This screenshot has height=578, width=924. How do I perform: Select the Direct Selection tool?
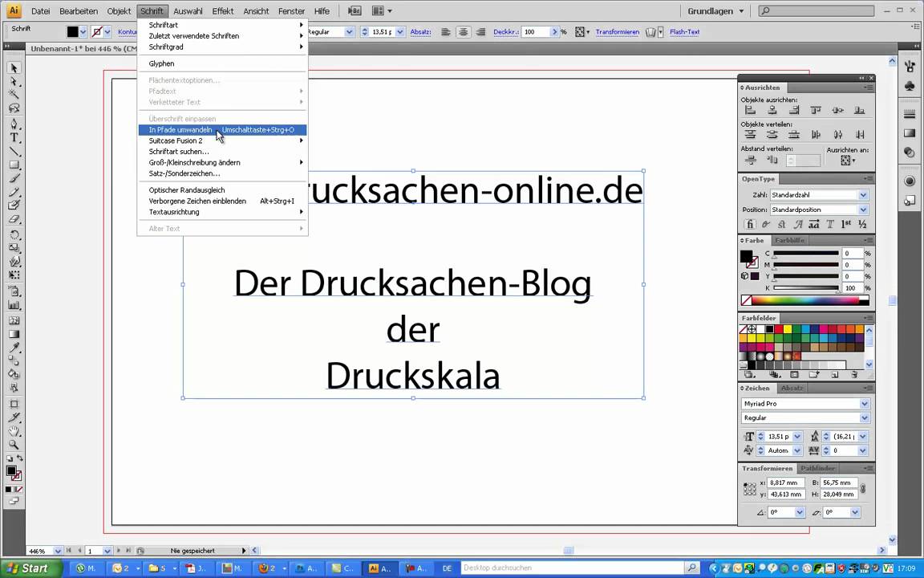pyautogui.click(x=14, y=81)
